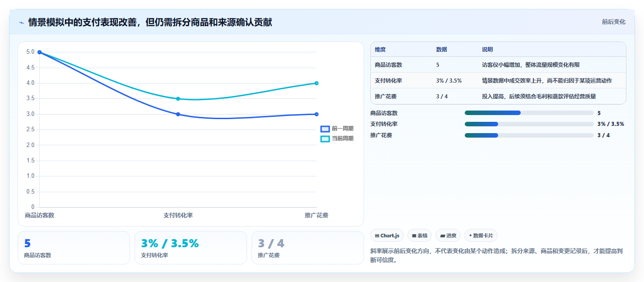Click the 推广花费 progress bar
This screenshot has height=282, width=644.
pos(529,135)
